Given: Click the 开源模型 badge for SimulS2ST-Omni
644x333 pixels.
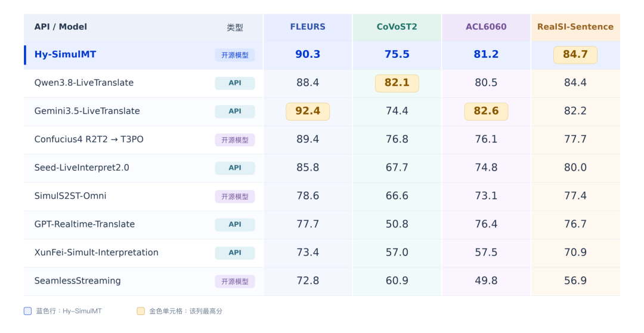Looking at the screenshot, I should coord(235,196).
